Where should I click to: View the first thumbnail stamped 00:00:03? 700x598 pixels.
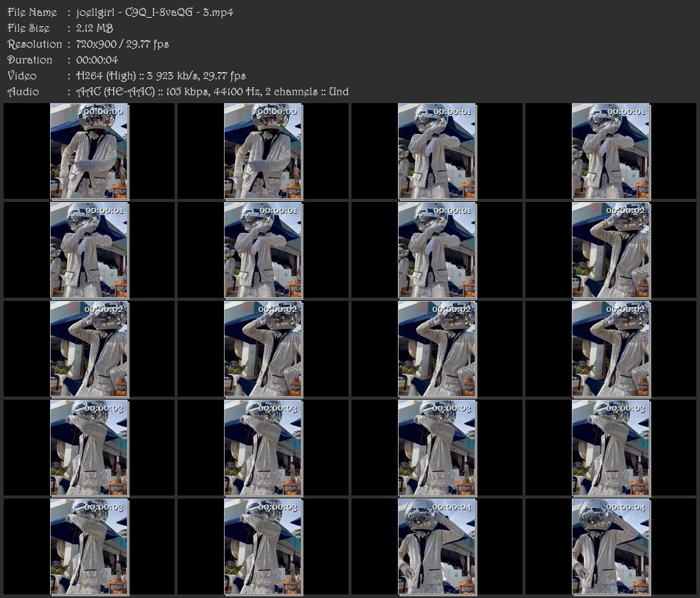[x=89, y=448]
